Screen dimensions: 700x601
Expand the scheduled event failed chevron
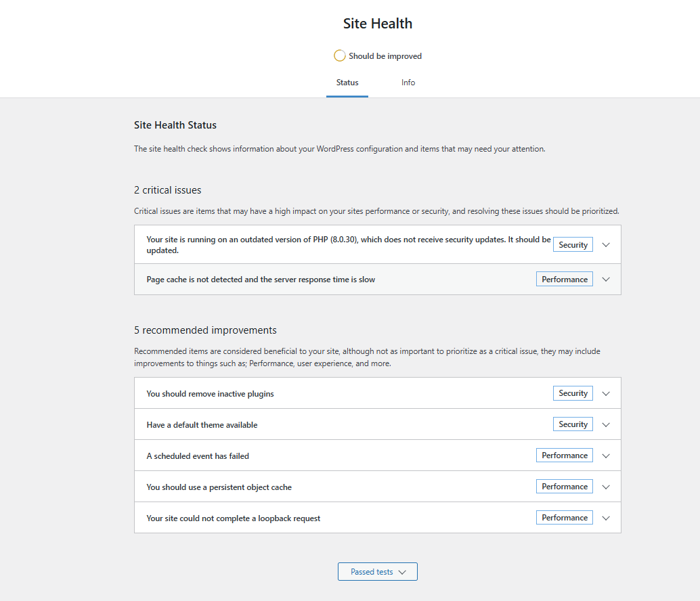coord(606,455)
